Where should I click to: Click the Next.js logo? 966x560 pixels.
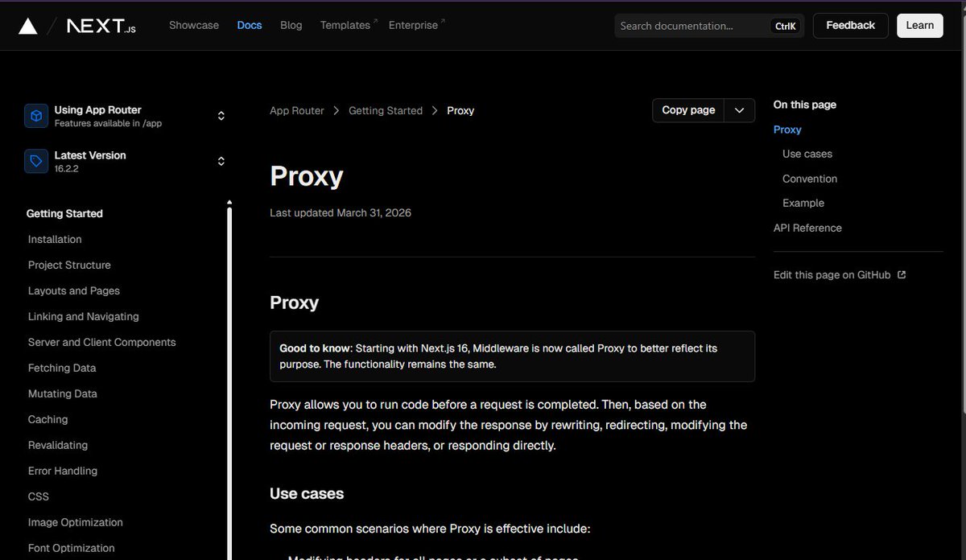(101, 26)
